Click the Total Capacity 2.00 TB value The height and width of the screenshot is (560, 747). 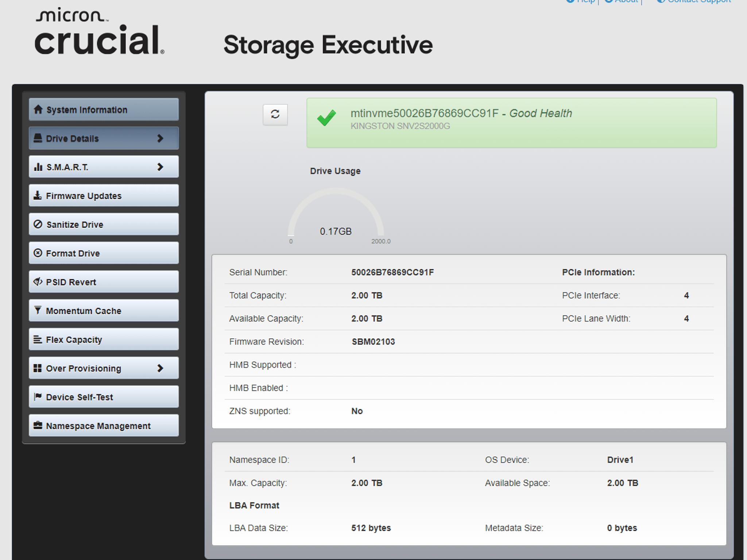(367, 295)
